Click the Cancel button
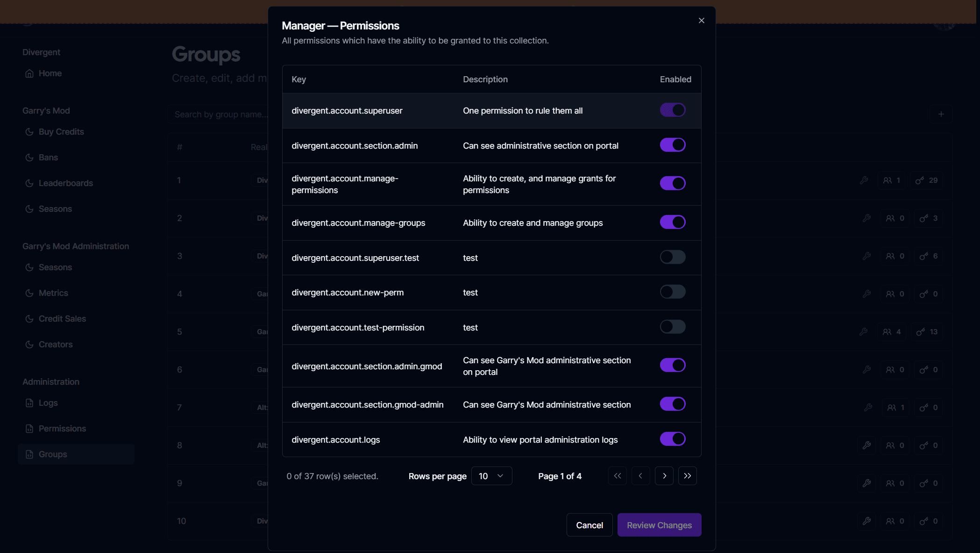The image size is (980, 553). click(x=589, y=525)
